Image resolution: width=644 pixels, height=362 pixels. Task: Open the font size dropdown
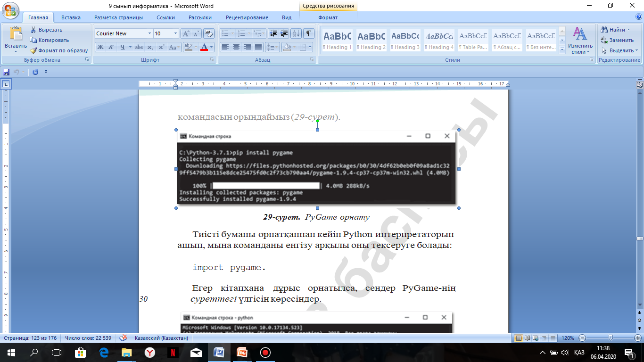(x=176, y=33)
